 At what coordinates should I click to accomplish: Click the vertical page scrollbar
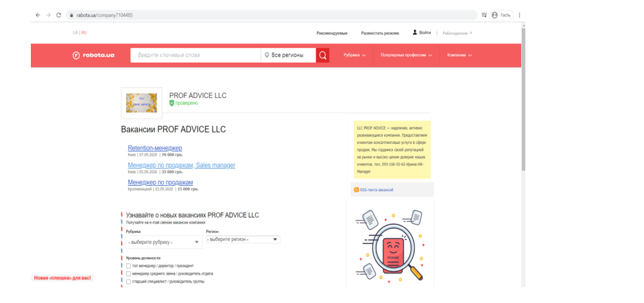(x=523, y=99)
